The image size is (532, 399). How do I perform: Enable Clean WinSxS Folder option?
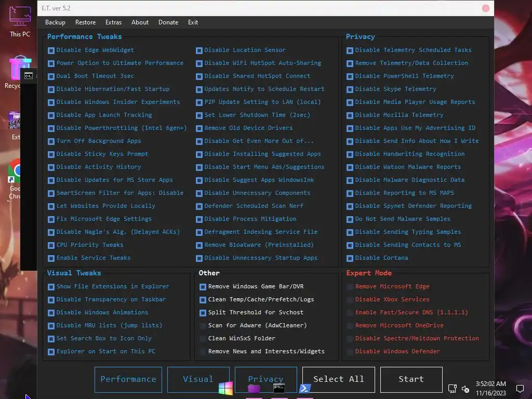click(203, 339)
